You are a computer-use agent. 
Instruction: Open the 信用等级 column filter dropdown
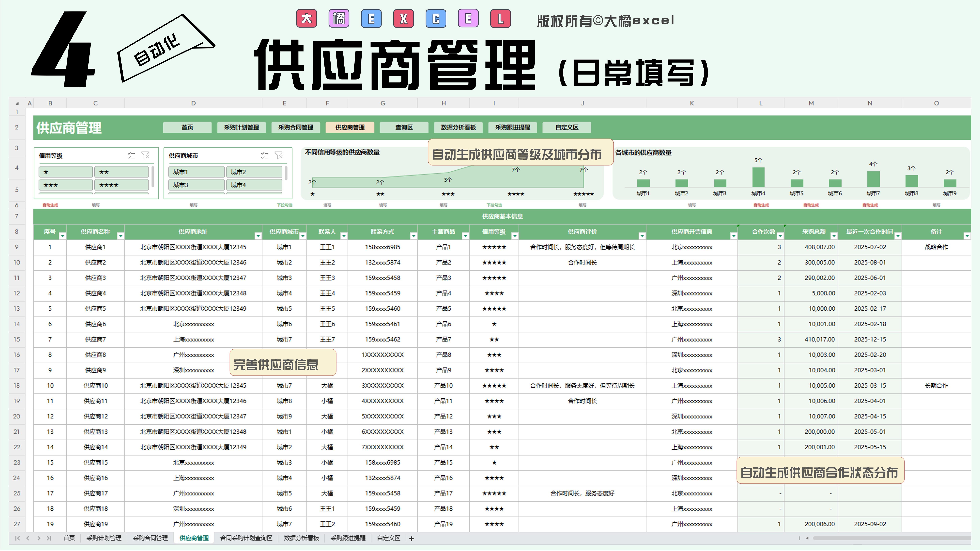[x=514, y=236]
